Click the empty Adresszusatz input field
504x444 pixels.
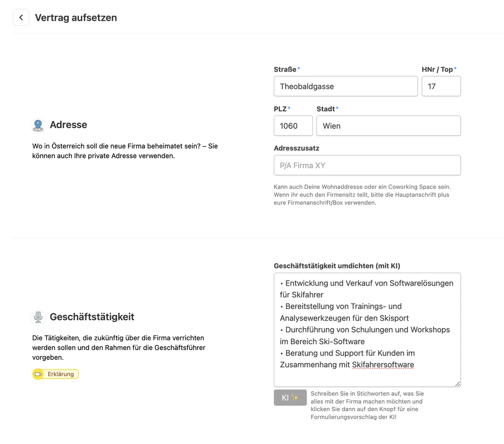pyautogui.click(x=367, y=165)
